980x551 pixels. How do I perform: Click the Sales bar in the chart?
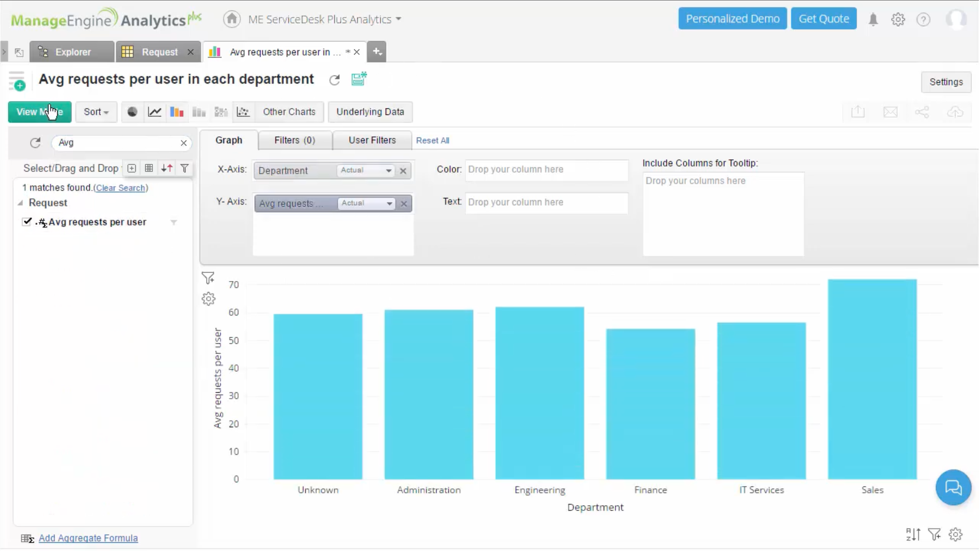(x=872, y=380)
